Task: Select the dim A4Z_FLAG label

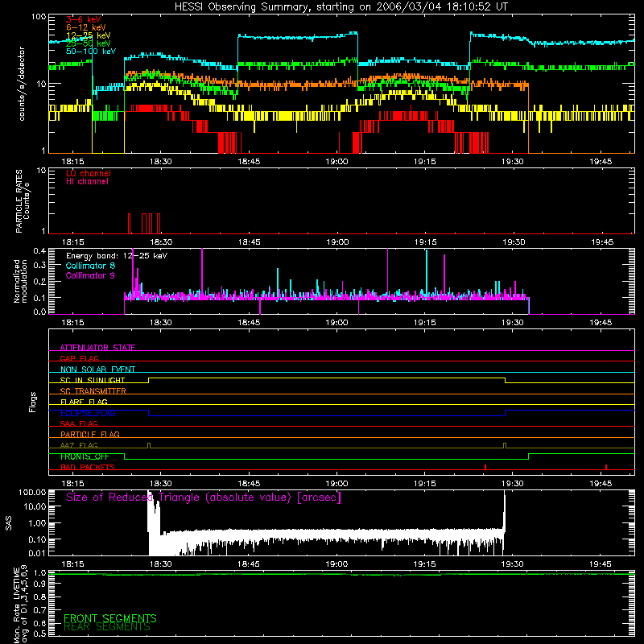Action: pos(79,445)
